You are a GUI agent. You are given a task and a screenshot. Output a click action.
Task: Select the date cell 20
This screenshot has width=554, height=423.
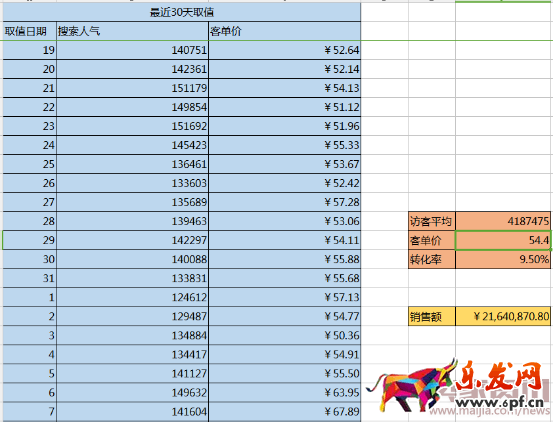click(30, 69)
